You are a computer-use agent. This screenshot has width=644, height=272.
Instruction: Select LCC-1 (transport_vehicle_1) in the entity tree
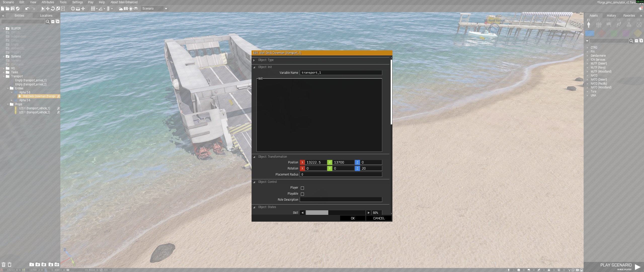(x=34, y=108)
